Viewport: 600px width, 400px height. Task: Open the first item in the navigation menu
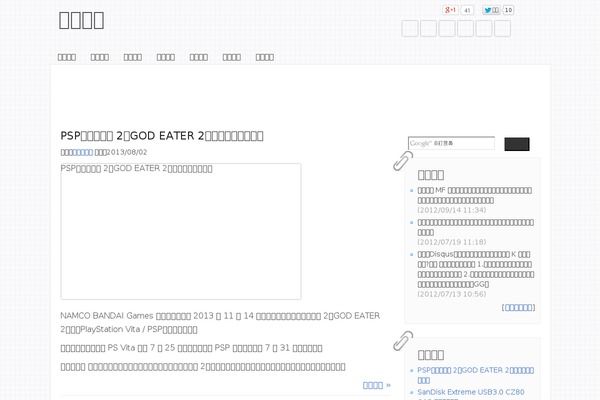tap(67, 57)
